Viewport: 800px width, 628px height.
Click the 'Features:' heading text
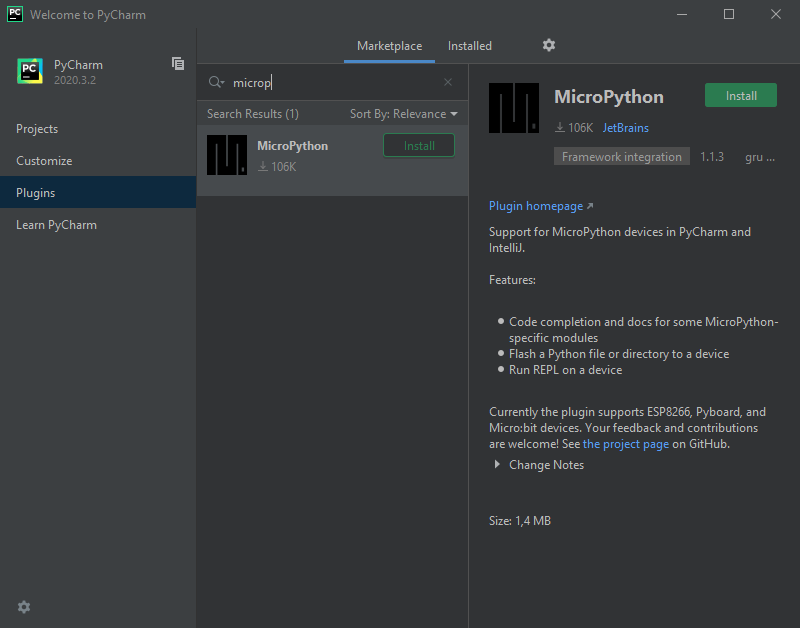tap(512, 280)
